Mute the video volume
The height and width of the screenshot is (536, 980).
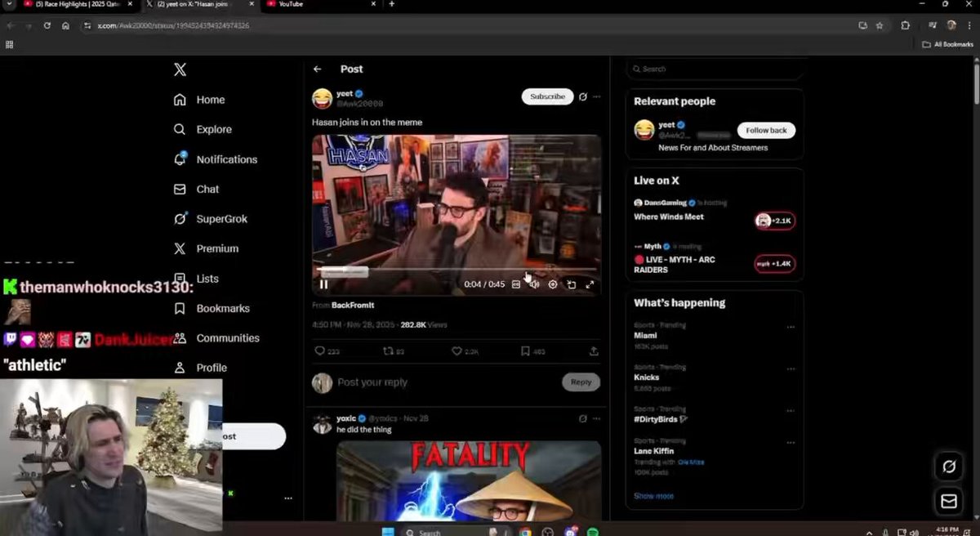[534, 284]
